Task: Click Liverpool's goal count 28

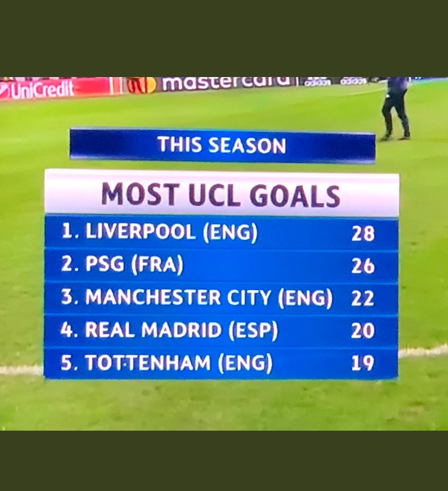Action: 363,234
